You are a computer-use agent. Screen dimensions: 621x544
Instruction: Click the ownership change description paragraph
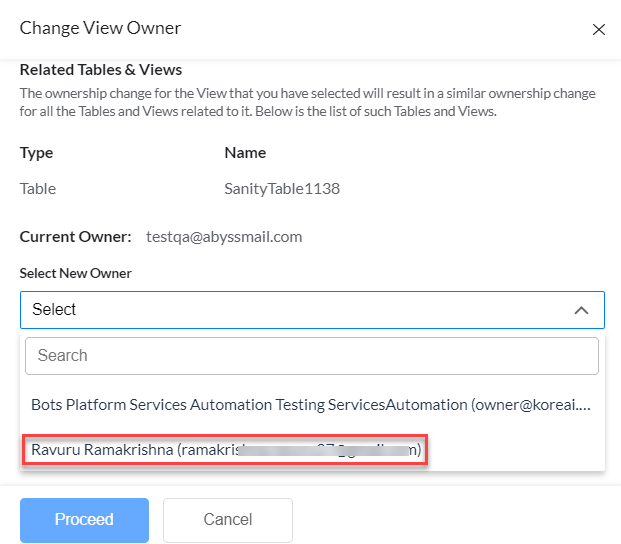coord(308,102)
